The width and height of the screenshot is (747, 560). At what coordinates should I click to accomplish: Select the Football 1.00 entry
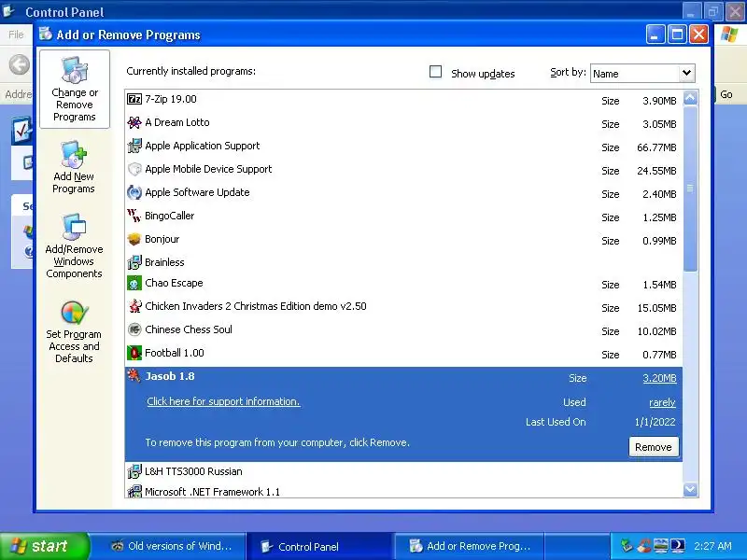pos(403,354)
